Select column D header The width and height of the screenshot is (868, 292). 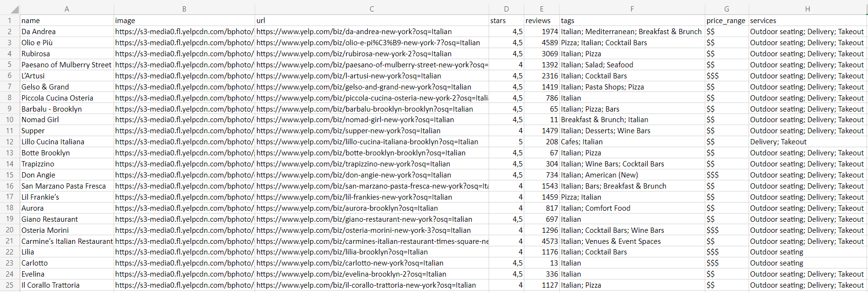tap(506, 9)
